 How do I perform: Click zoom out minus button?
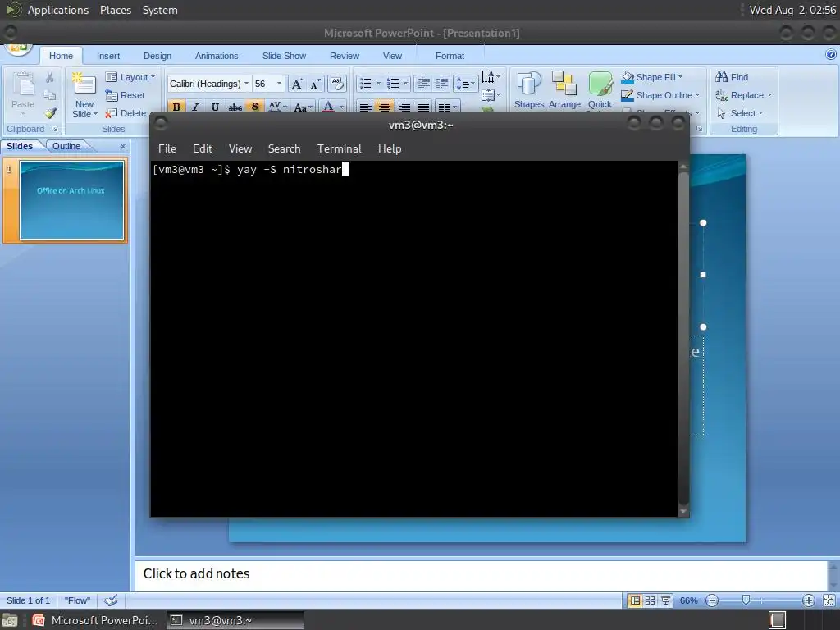712,600
